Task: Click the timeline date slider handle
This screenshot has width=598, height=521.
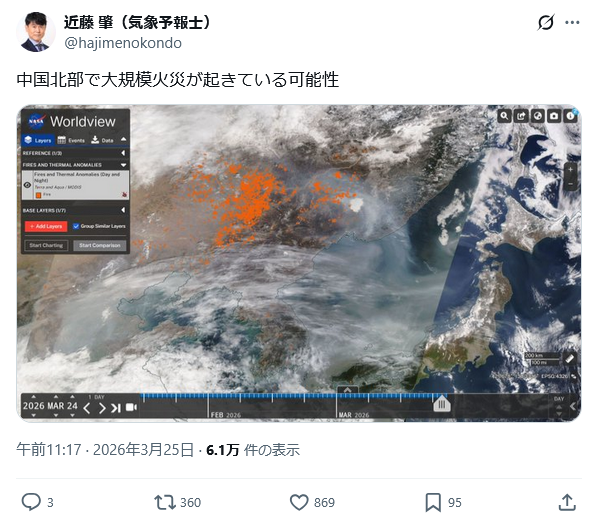Action: point(442,404)
